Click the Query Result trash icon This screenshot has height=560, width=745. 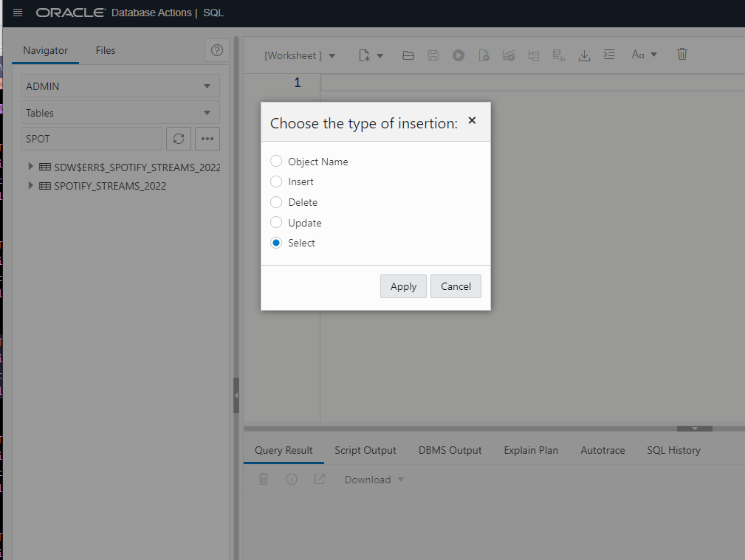(x=264, y=480)
